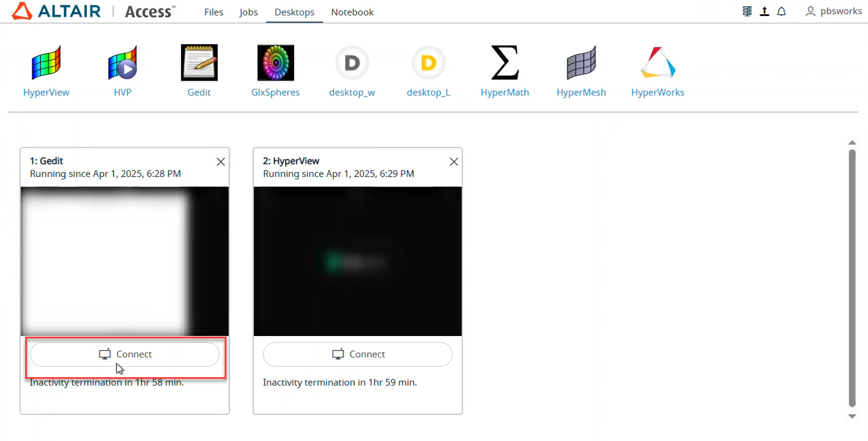Switch to the Files tab
The width and height of the screenshot is (868, 441).
coord(214,12)
